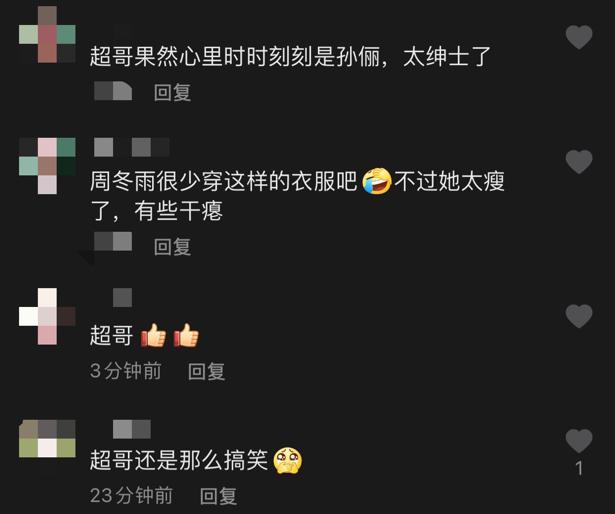Like the 超哥 thumbs-up comment
This screenshot has height=514, width=615.
click(579, 316)
